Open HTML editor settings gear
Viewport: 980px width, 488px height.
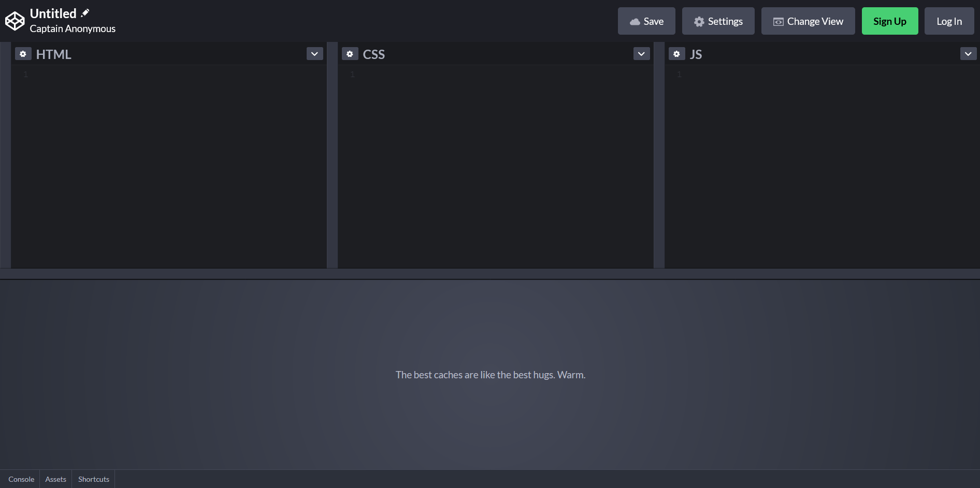point(23,54)
